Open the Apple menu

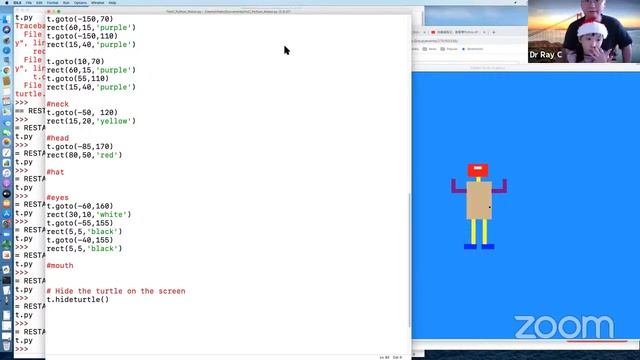click(x=7, y=2)
